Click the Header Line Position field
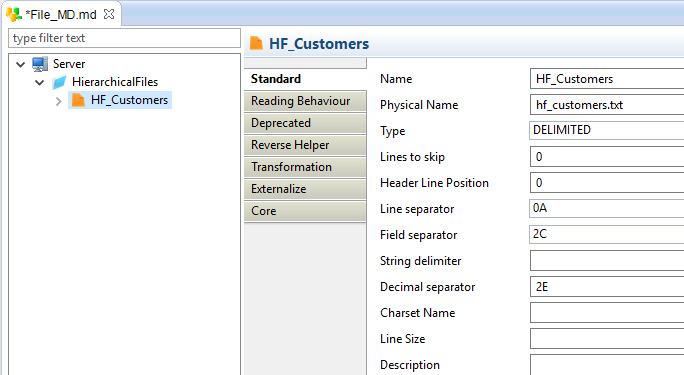Viewport: 684px width, 375px height. (x=607, y=183)
